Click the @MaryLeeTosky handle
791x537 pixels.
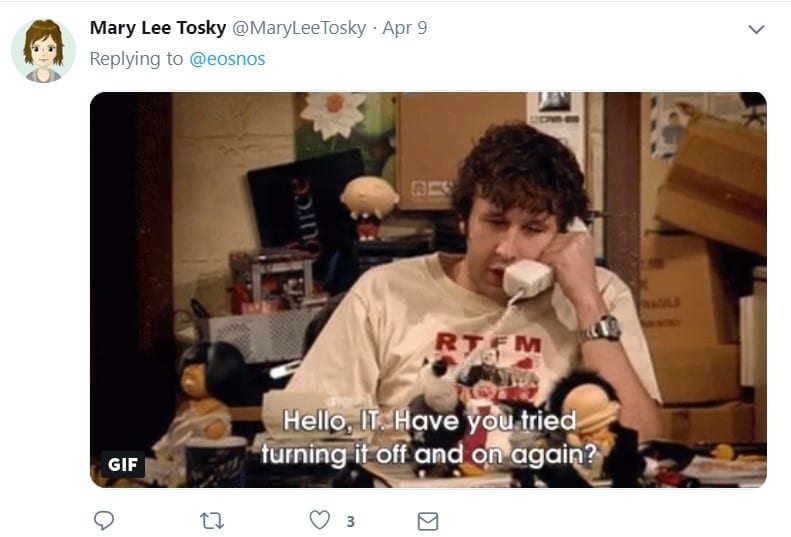[x=299, y=28]
